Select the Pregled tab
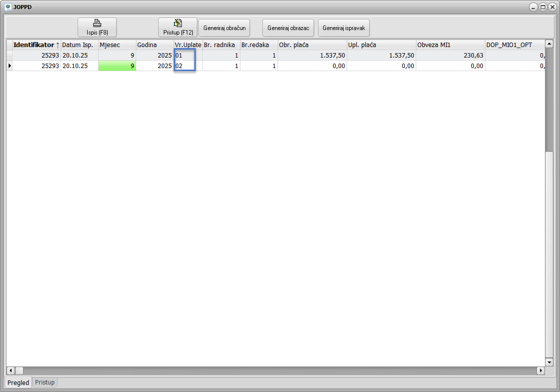Image resolution: width=560 pixels, height=392 pixels. [19, 382]
